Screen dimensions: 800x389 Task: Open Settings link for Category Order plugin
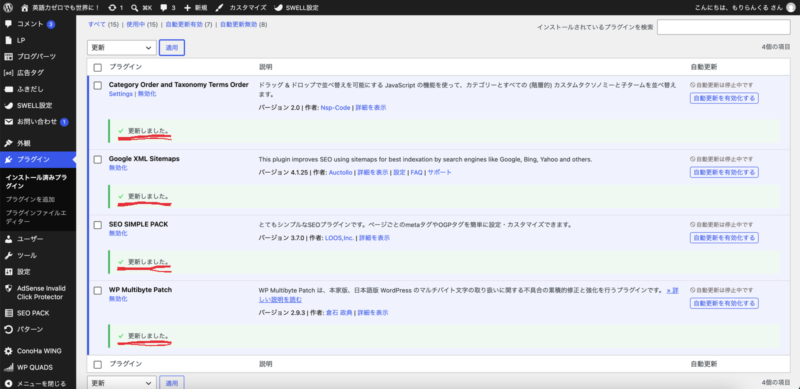point(120,94)
